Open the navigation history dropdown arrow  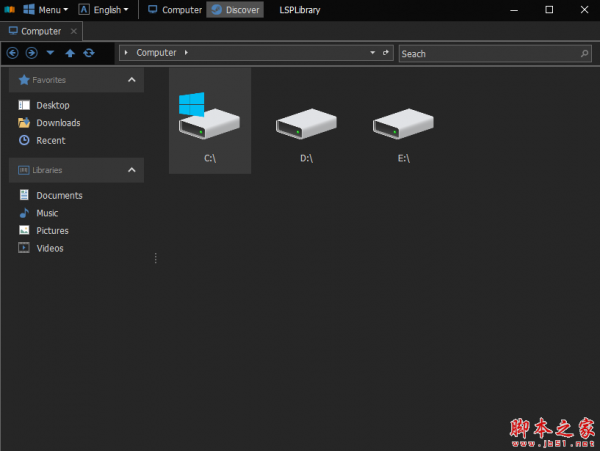(50, 52)
